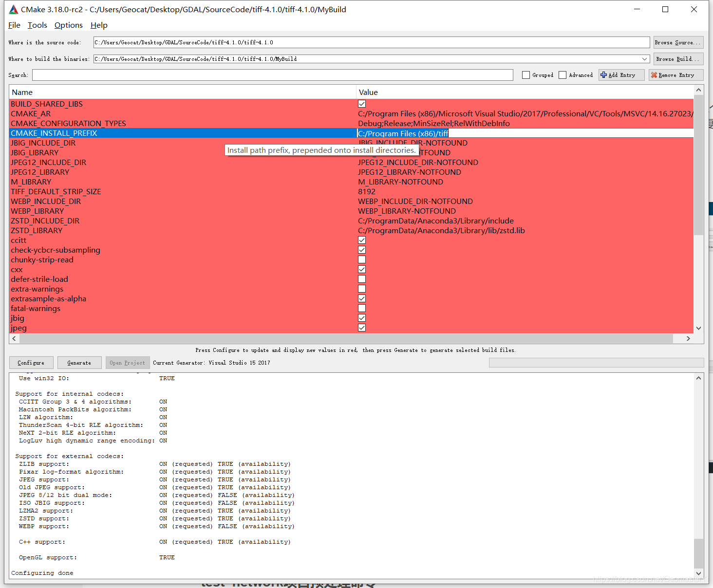The width and height of the screenshot is (713, 588).
Task: Enable fatal-warnings checkbox
Action: coord(362,308)
